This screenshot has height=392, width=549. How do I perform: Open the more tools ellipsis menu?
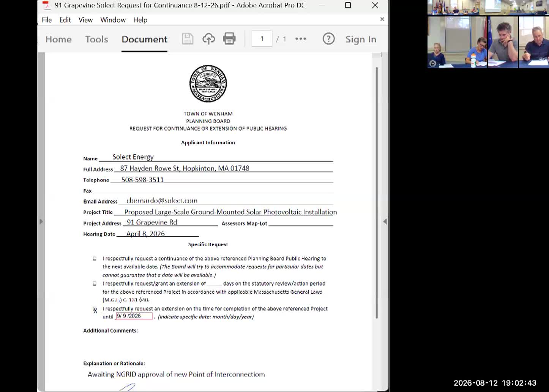pyautogui.click(x=301, y=39)
